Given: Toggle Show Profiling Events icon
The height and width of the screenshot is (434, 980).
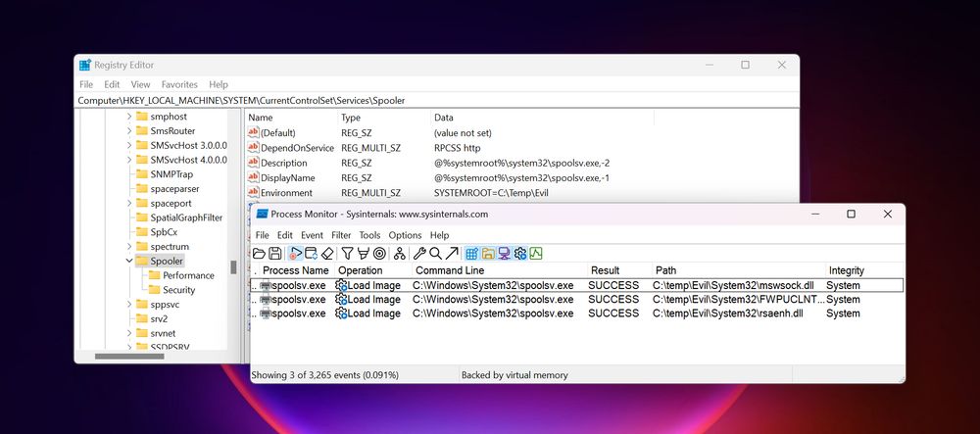Looking at the screenshot, I should click(x=536, y=254).
